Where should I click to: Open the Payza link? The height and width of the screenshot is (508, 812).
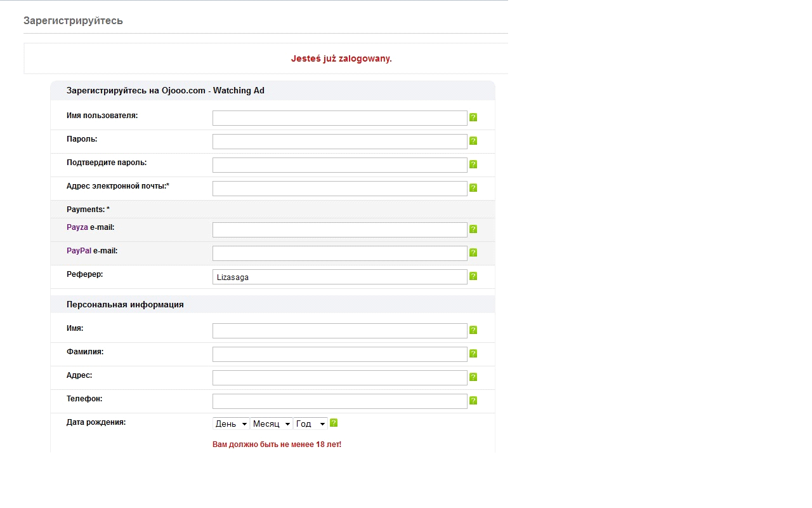tap(77, 227)
